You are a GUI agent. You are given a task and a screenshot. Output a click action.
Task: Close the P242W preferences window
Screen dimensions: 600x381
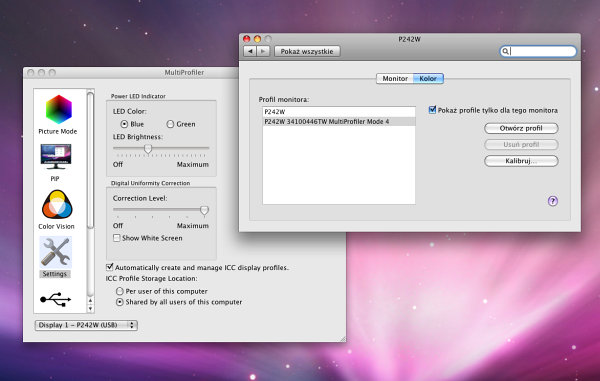pyautogui.click(x=247, y=39)
